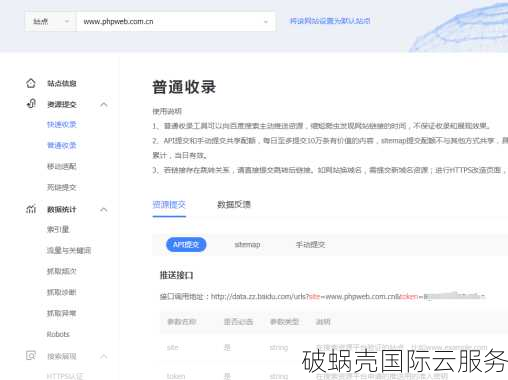This screenshot has width=508, height=380.
Task: Open 索引量 statistics page
Action: (58, 229)
